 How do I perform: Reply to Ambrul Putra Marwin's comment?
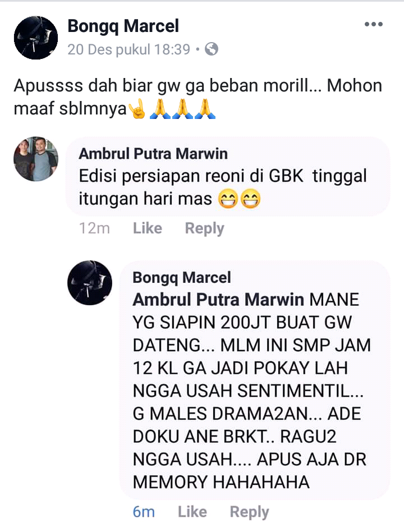pos(205,228)
